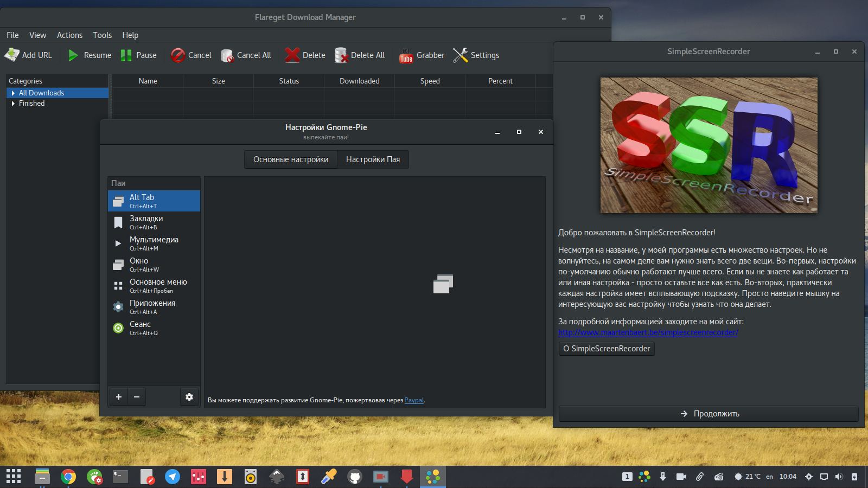Expand the Finished category

[x=13, y=104]
